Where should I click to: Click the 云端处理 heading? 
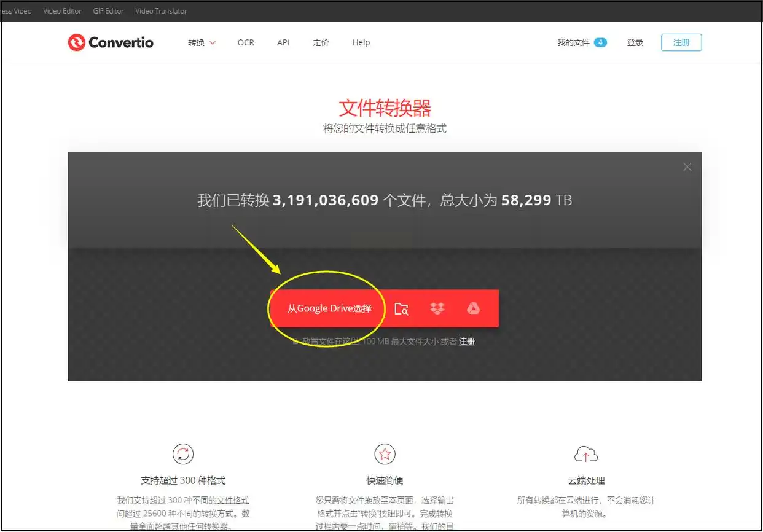(x=586, y=480)
